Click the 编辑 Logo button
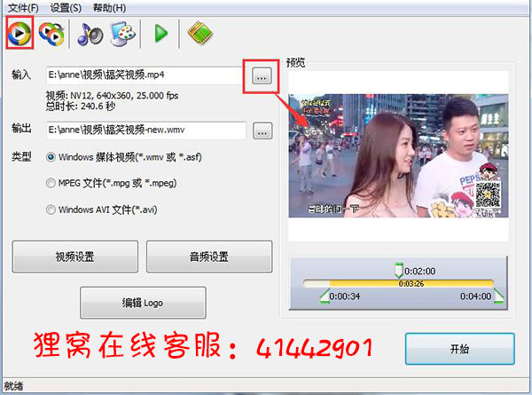Screen dimensions: 532x395 (143, 303)
